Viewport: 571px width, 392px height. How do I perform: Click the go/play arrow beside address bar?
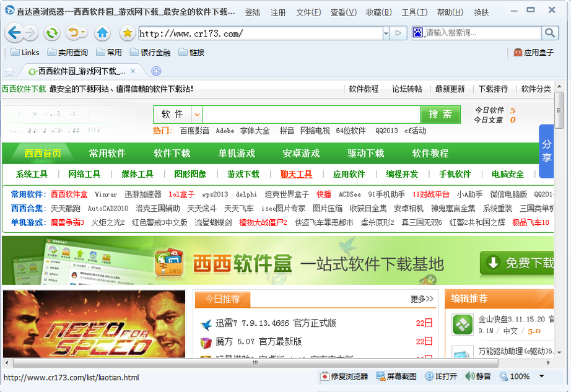pos(398,33)
